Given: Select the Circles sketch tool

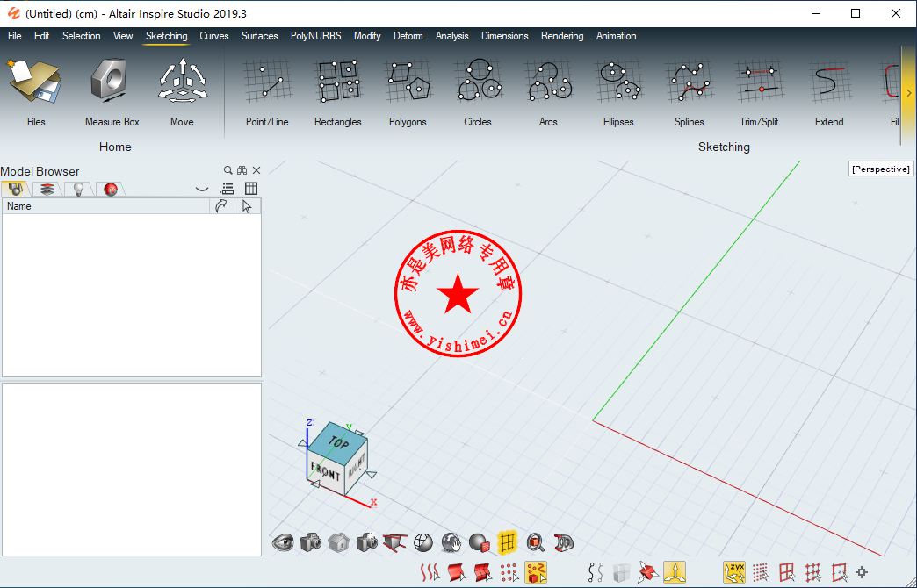Looking at the screenshot, I should coord(478,92).
